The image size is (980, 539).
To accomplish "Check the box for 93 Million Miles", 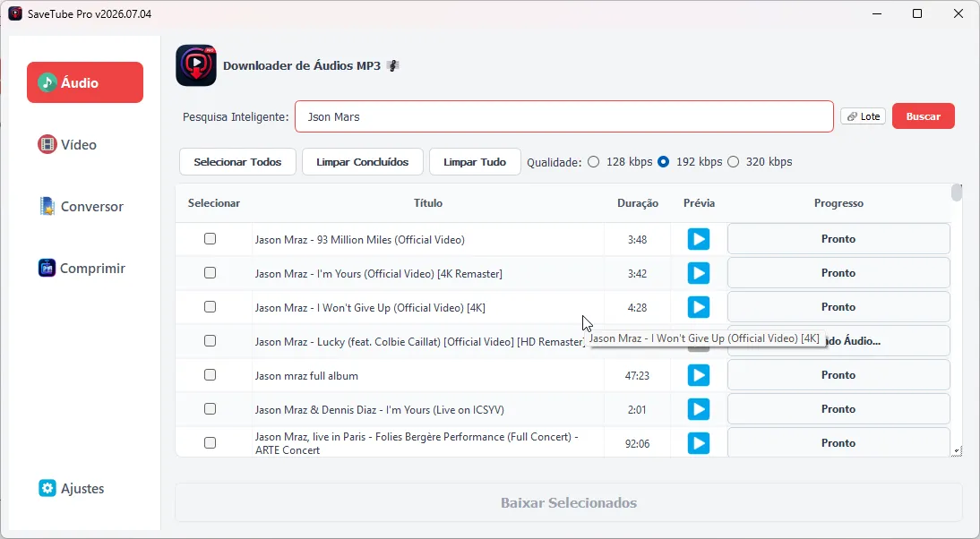I will [x=210, y=238].
